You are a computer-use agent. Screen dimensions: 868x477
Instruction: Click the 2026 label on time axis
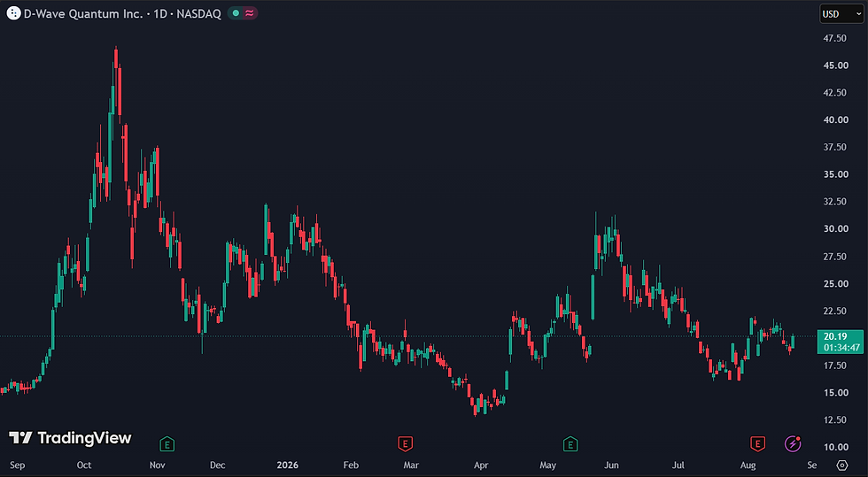click(x=287, y=465)
